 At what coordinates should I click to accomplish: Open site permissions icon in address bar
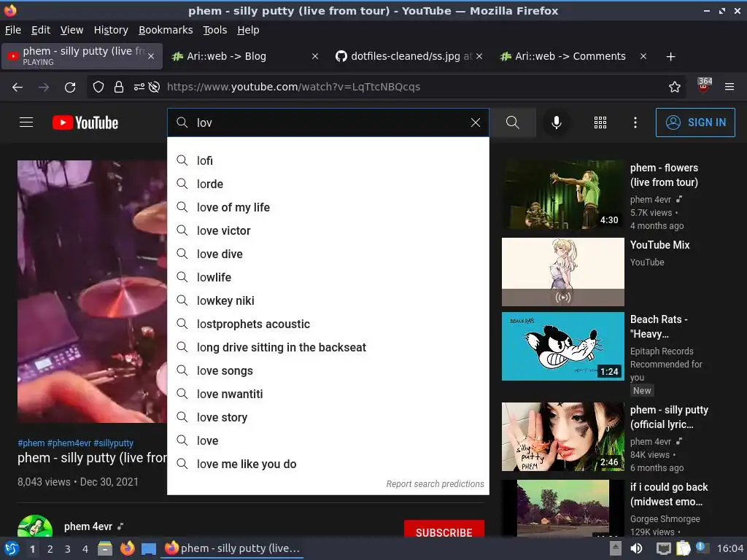[x=139, y=87]
